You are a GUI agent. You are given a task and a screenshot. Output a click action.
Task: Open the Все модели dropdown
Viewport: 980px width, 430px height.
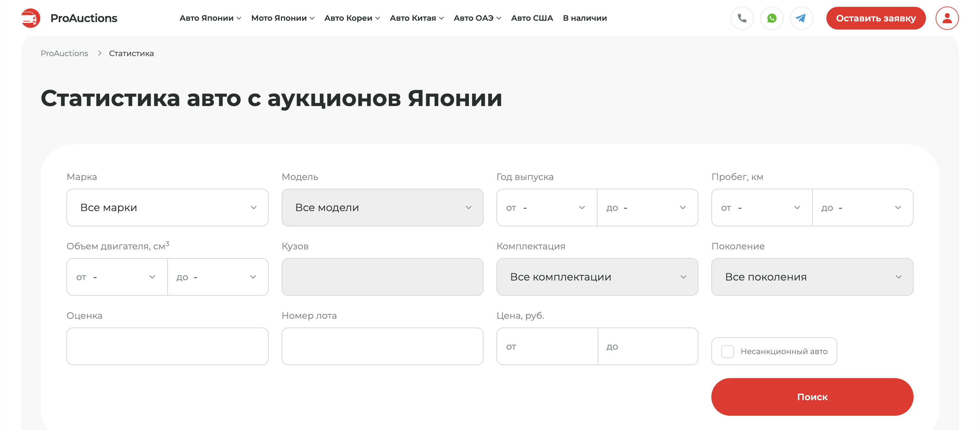(x=382, y=208)
